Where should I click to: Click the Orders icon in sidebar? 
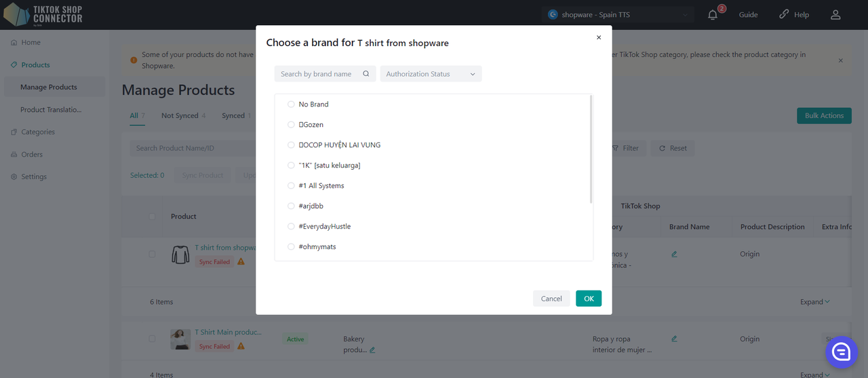(x=14, y=155)
